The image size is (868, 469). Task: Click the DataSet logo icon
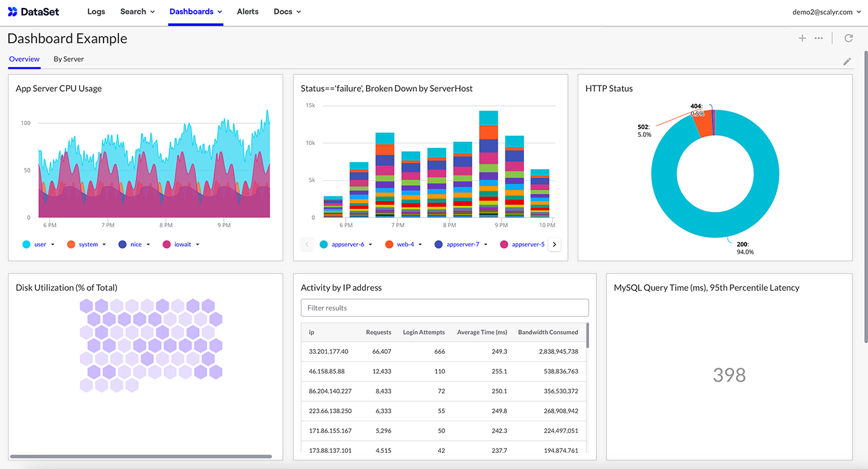pyautogui.click(x=12, y=12)
